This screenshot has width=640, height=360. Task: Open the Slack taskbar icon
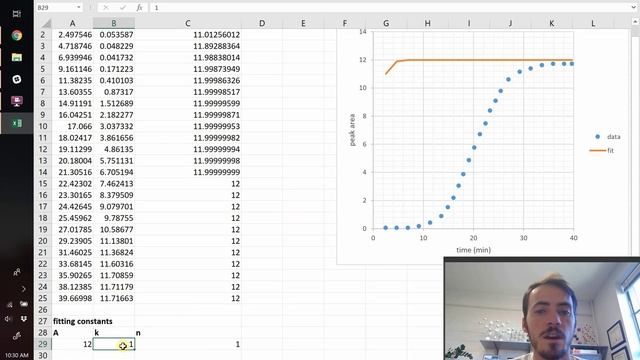coord(17,79)
